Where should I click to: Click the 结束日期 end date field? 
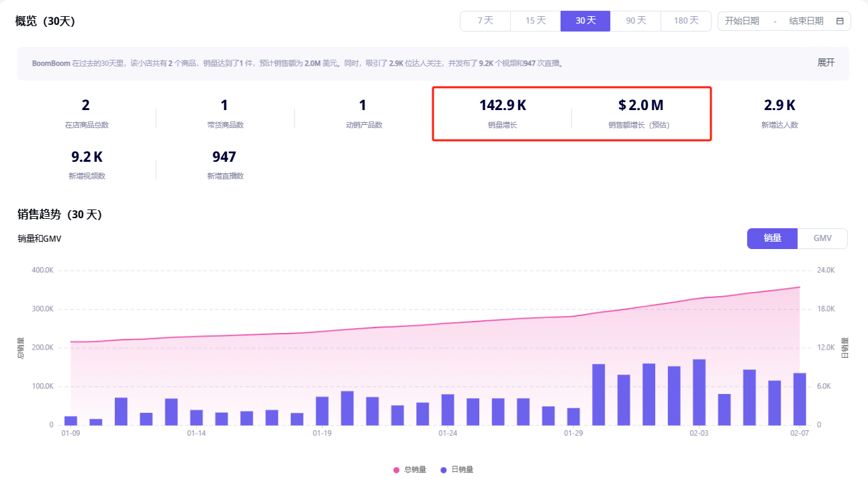pyautogui.click(x=806, y=21)
